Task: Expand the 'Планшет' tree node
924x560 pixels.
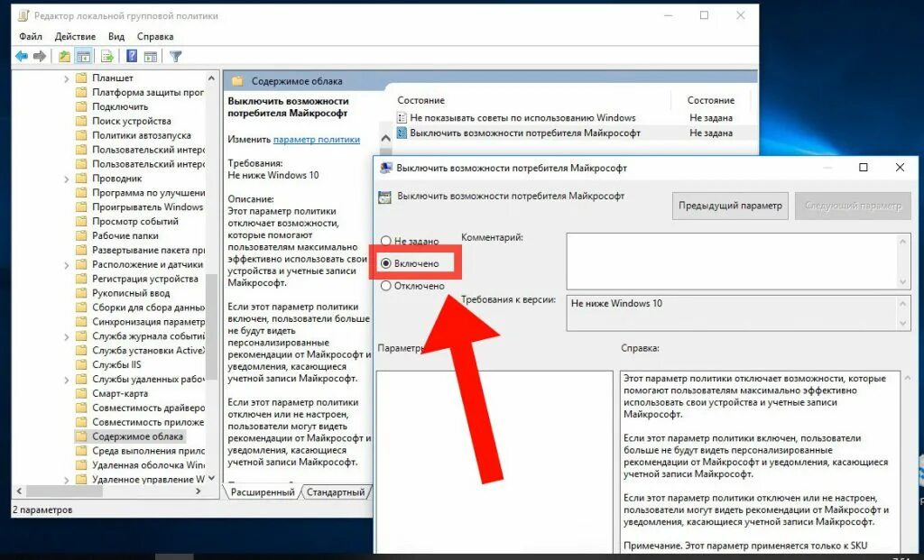Action: (67, 78)
